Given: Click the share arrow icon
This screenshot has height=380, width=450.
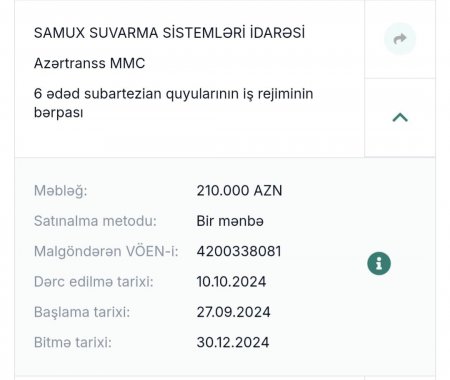Looking at the screenshot, I should pos(400,39).
